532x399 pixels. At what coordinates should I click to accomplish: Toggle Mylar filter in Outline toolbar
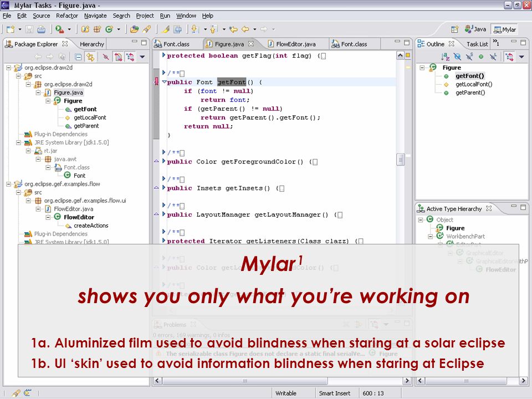[509, 57]
